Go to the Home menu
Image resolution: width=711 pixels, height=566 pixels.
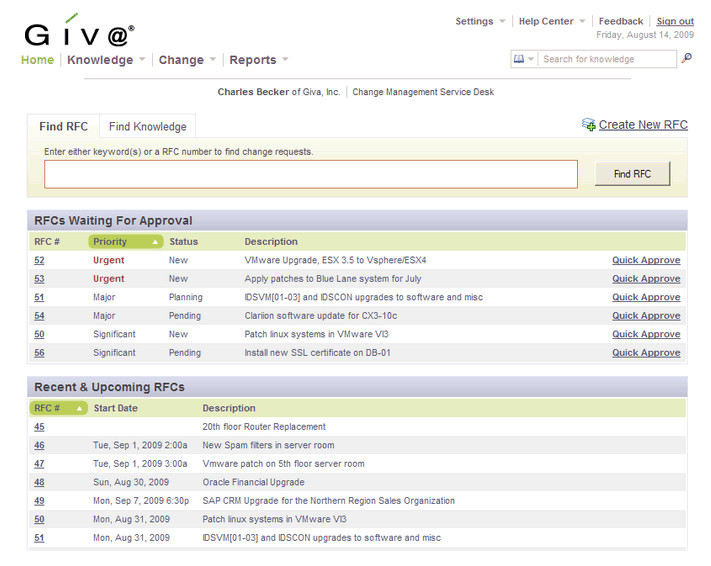pyautogui.click(x=37, y=60)
